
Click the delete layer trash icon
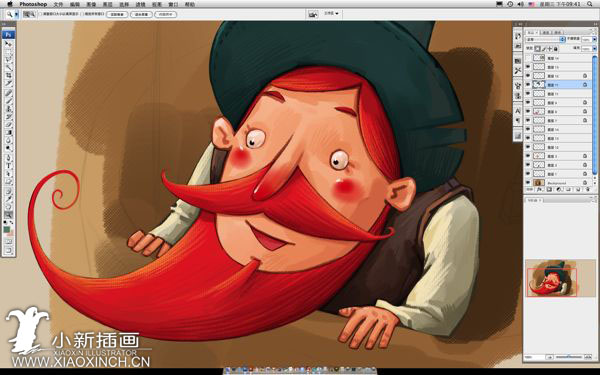coord(586,189)
